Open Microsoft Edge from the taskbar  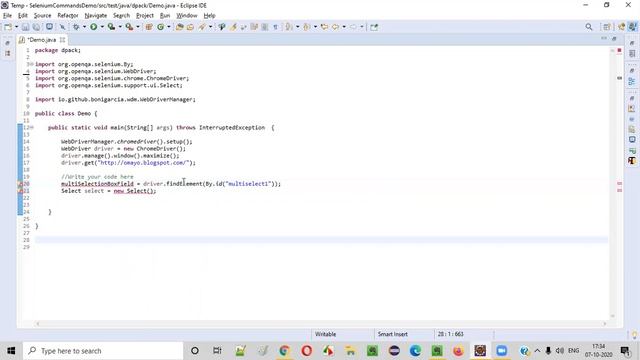(416, 351)
